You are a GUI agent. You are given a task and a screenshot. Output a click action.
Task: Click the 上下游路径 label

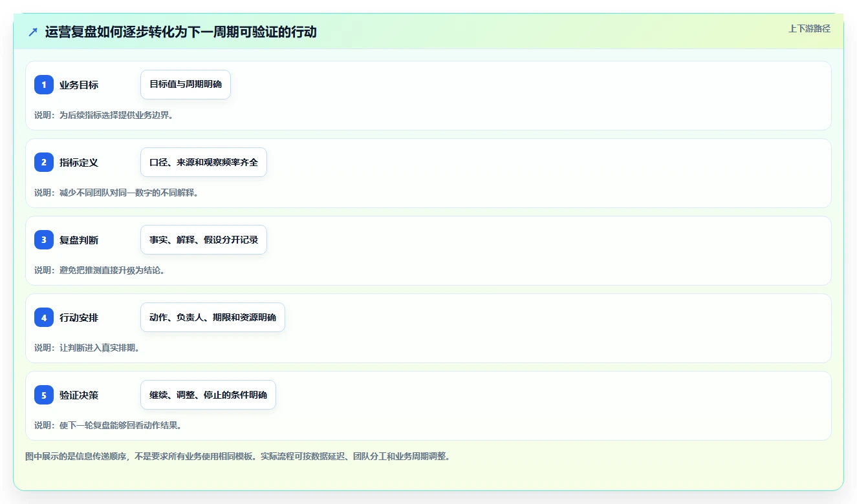[809, 28]
